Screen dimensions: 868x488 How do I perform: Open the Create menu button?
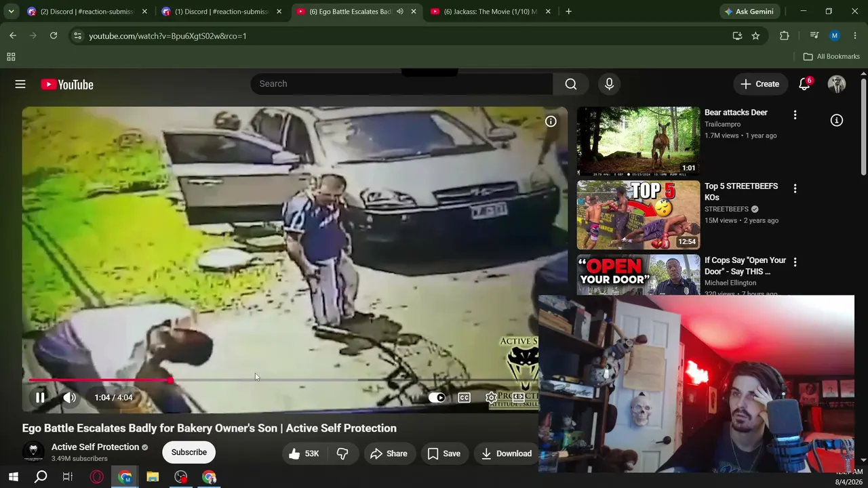coord(760,84)
